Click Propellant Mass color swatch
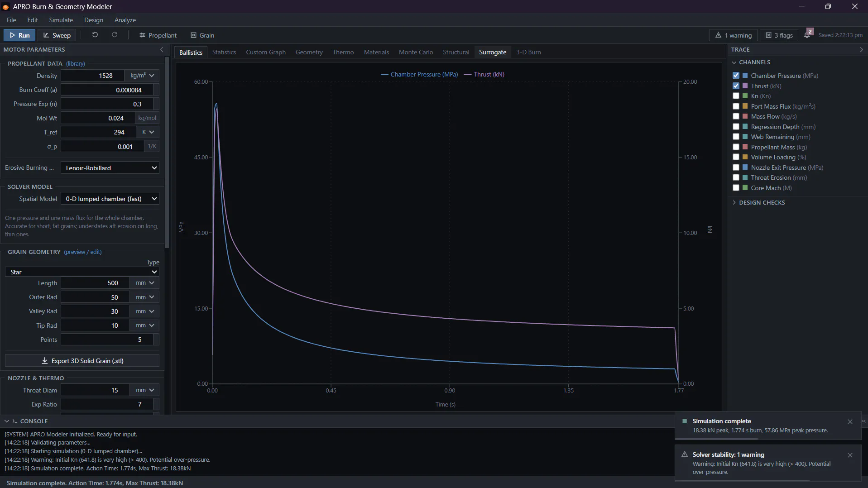This screenshot has height=488, width=868. [x=745, y=147]
